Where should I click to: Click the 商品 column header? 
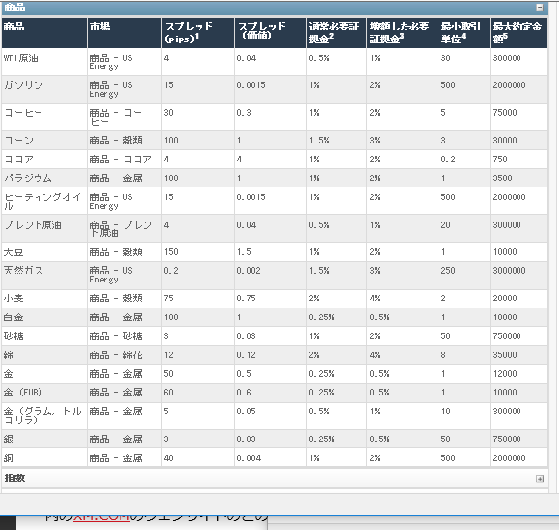pyautogui.click(x=44, y=33)
